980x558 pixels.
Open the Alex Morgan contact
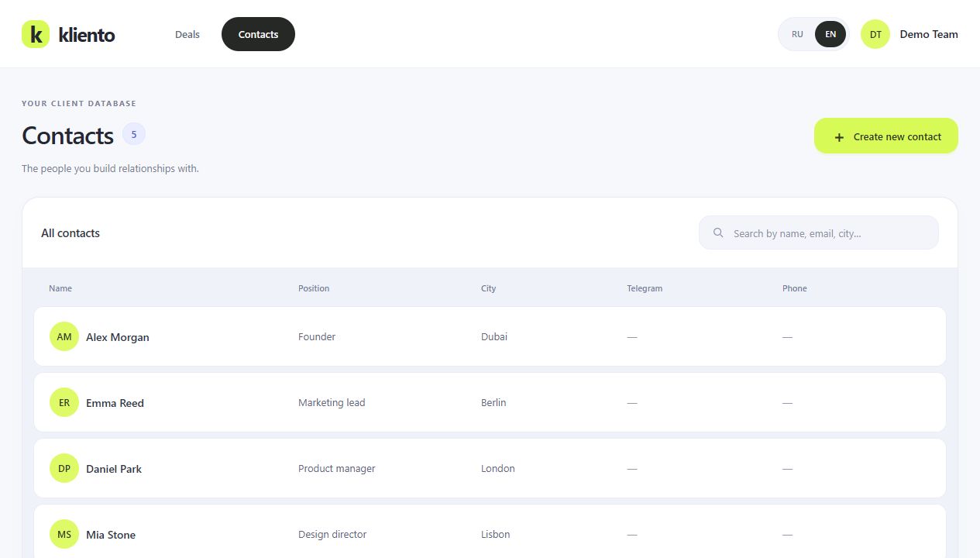coord(490,336)
